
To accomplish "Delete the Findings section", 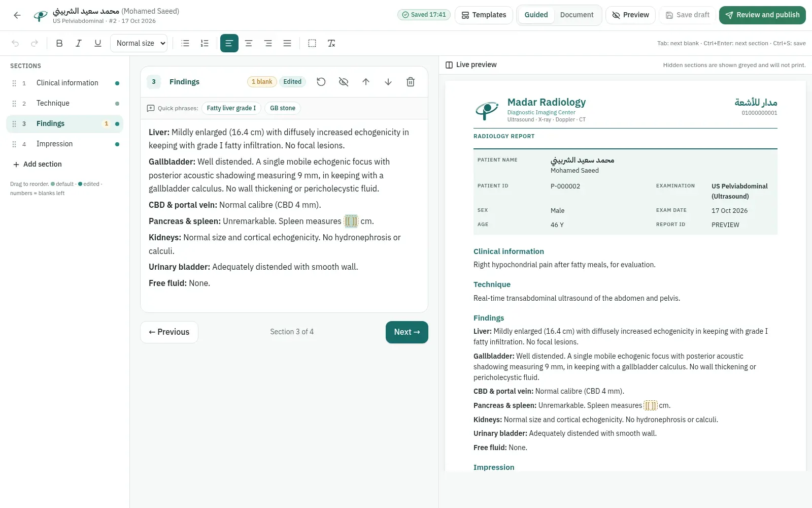I will (411, 82).
